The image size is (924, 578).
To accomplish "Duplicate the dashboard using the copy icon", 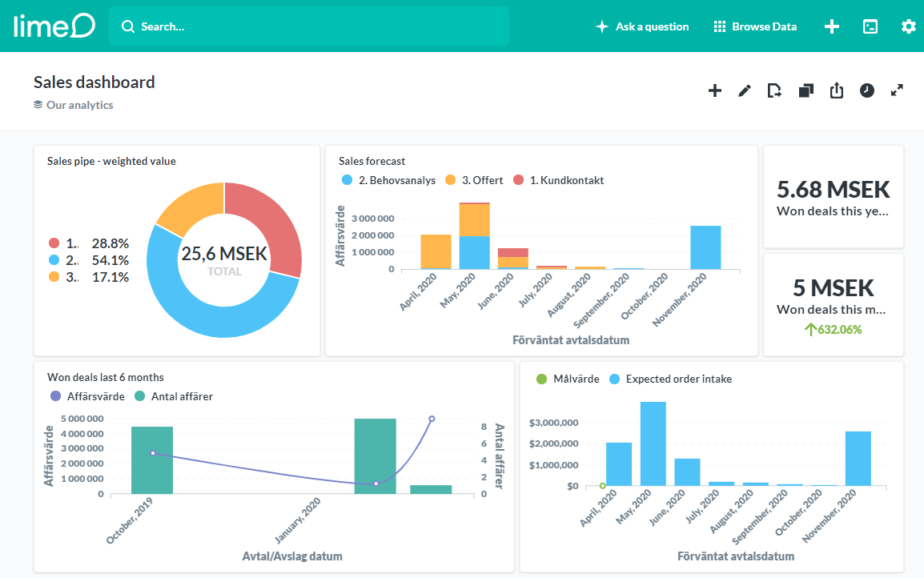I will coord(805,90).
